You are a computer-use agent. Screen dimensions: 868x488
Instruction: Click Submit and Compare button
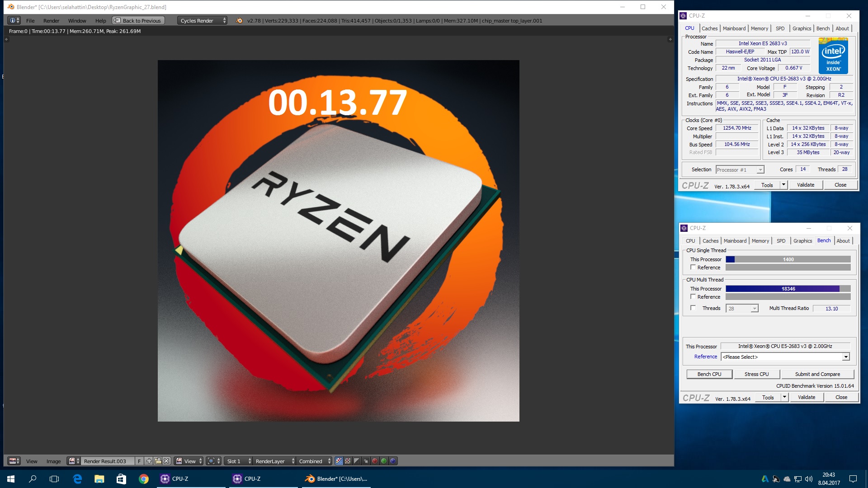[817, 374]
